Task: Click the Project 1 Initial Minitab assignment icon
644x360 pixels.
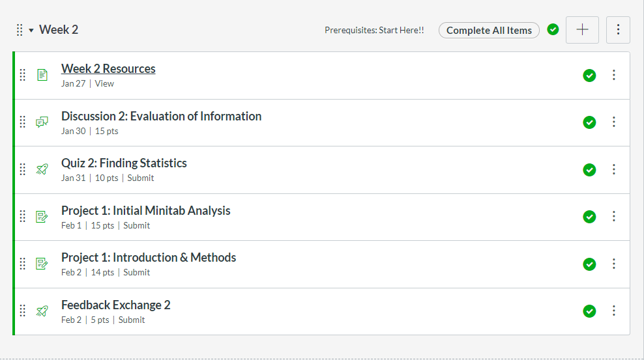Action: coord(42,216)
